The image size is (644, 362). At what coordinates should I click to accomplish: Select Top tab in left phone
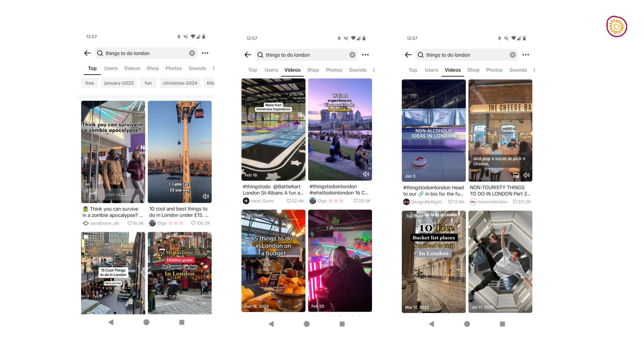[x=92, y=68]
